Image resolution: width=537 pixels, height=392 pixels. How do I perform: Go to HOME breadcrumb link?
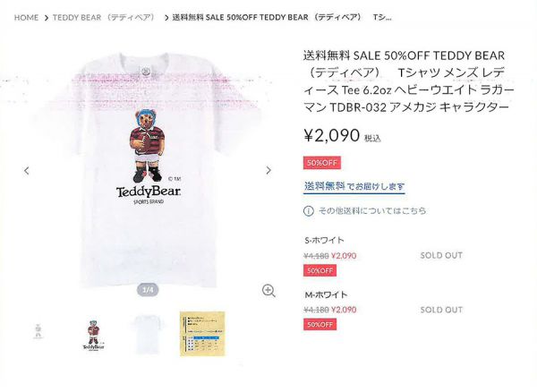tap(26, 18)
